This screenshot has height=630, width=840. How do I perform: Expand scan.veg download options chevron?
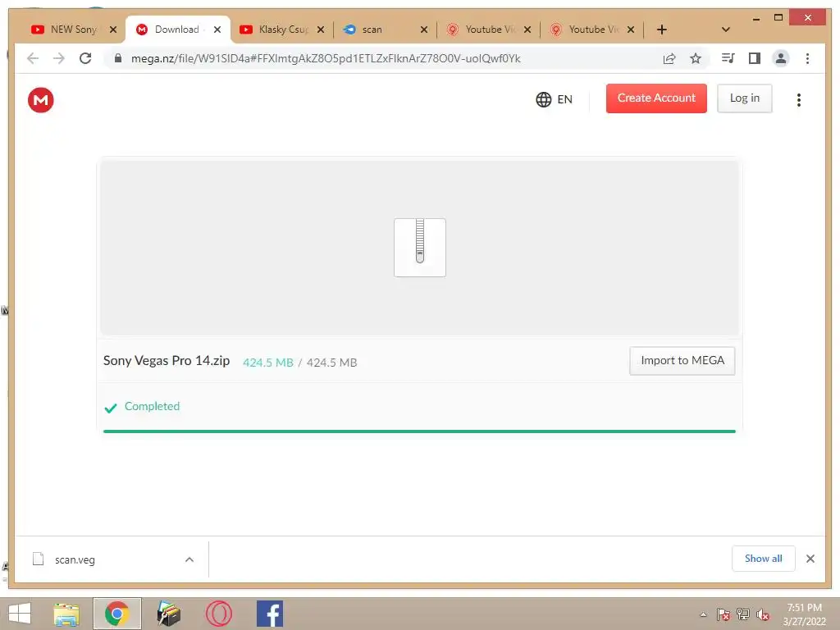tap(189, 559)
